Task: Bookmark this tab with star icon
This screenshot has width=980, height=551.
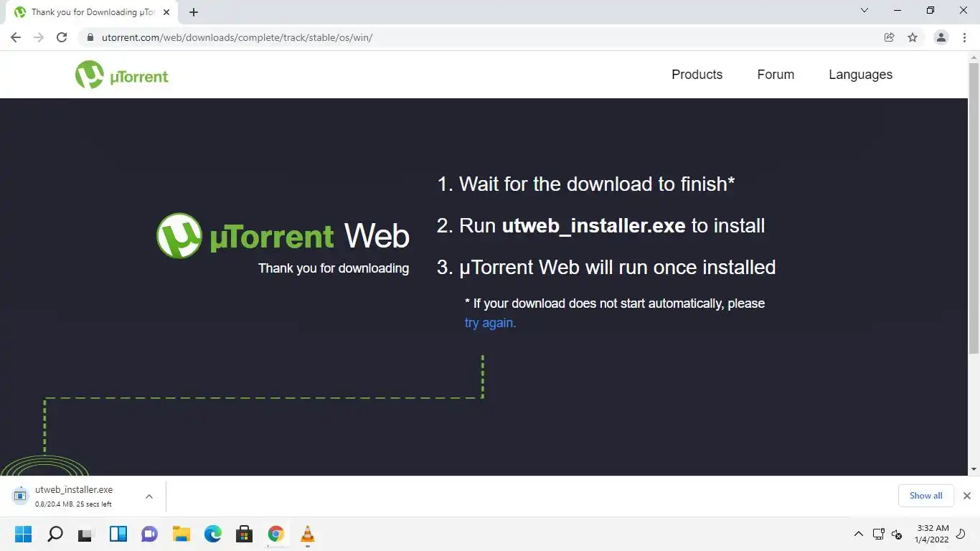Action: pos(913,37)
